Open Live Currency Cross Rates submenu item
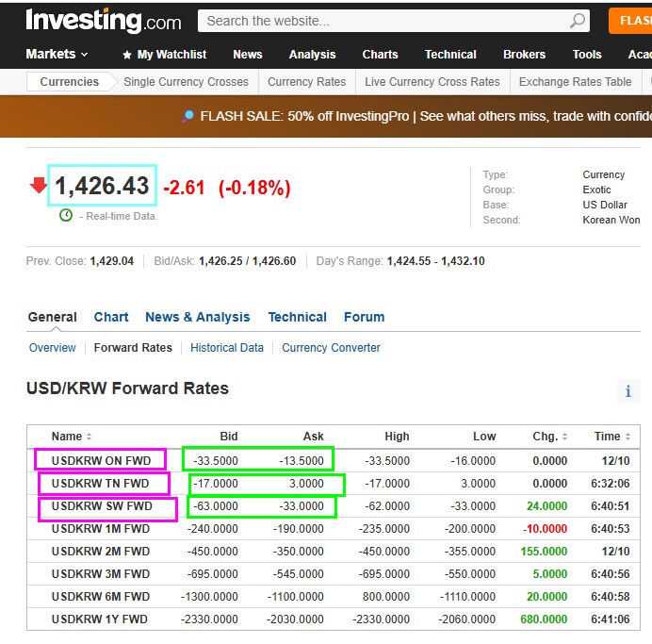The height and width of the screenshot is (644, 652). click(432, 82)
